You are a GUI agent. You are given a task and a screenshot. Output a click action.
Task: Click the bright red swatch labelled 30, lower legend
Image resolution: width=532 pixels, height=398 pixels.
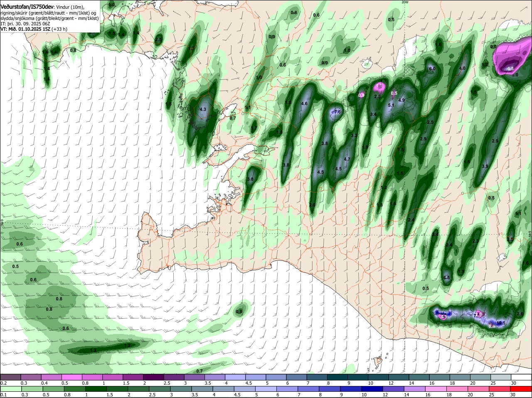click(522, 388)
